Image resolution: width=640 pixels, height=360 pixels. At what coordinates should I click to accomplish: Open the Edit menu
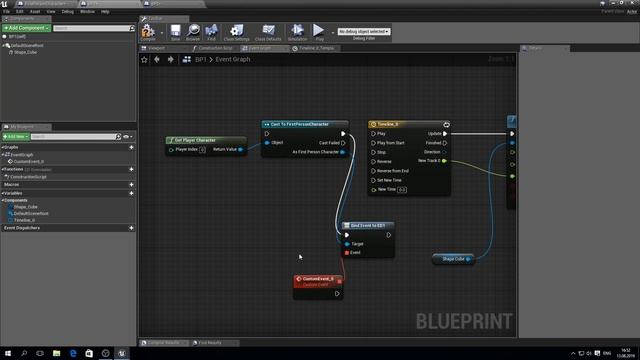pos(20,12)
